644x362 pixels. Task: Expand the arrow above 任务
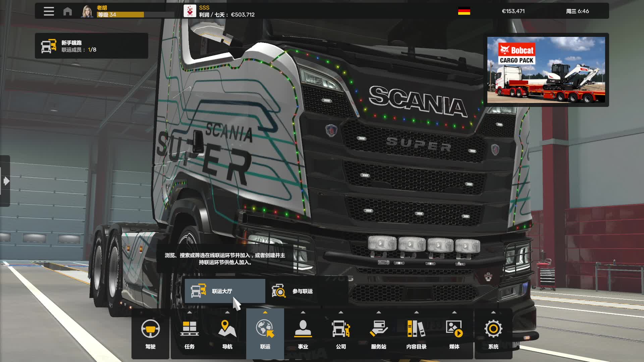coord(190,312)
